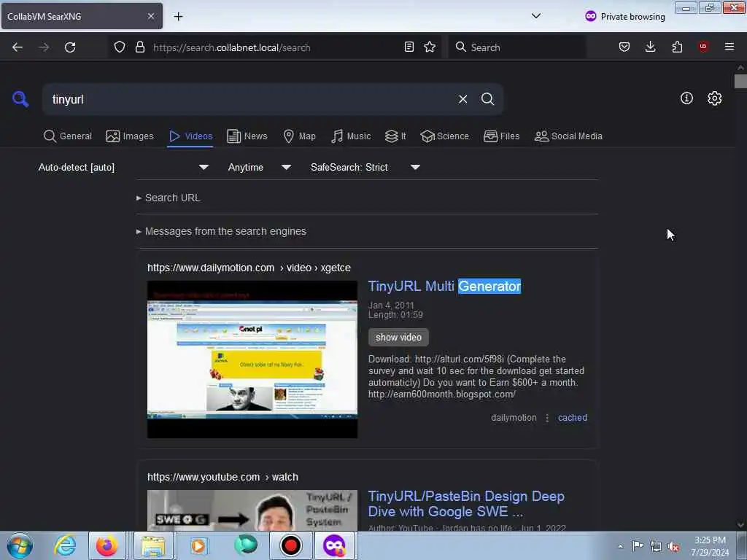This screenshot has height=560, width=747.
Task: Open cached version of dailymotion result
Action: 572,418
